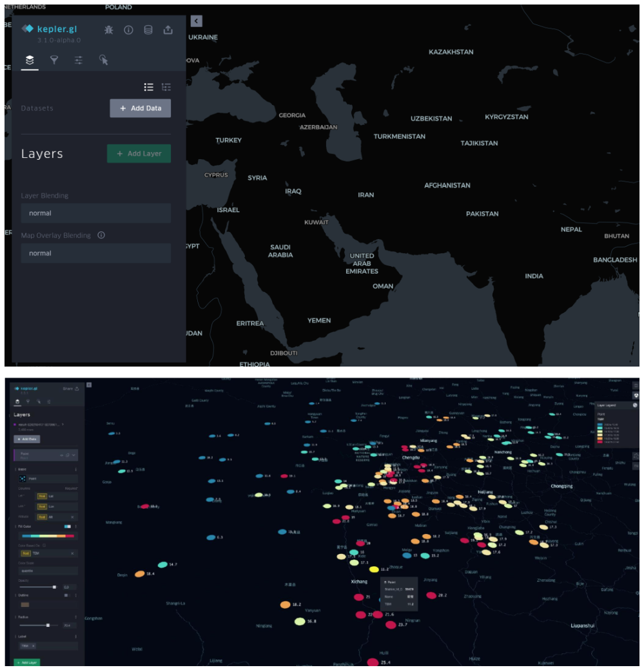The height and width of the screenshot is (670, 644).
Task: Click the large Add Data button
Action: pos(140,108)
